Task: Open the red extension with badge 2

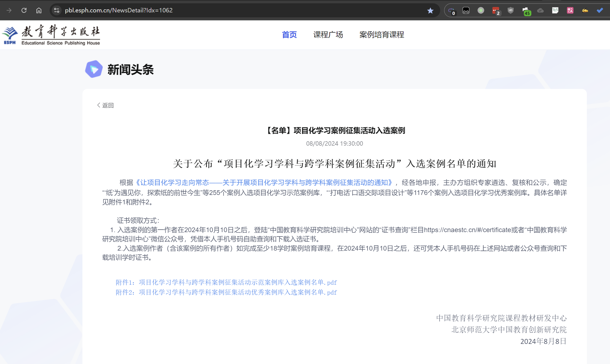Action: point(496,10)
